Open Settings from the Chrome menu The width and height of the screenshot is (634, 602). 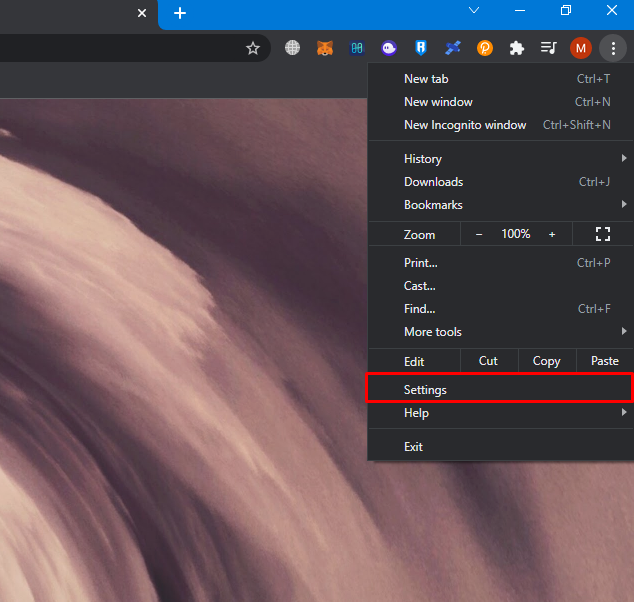(x=501, y=390)
